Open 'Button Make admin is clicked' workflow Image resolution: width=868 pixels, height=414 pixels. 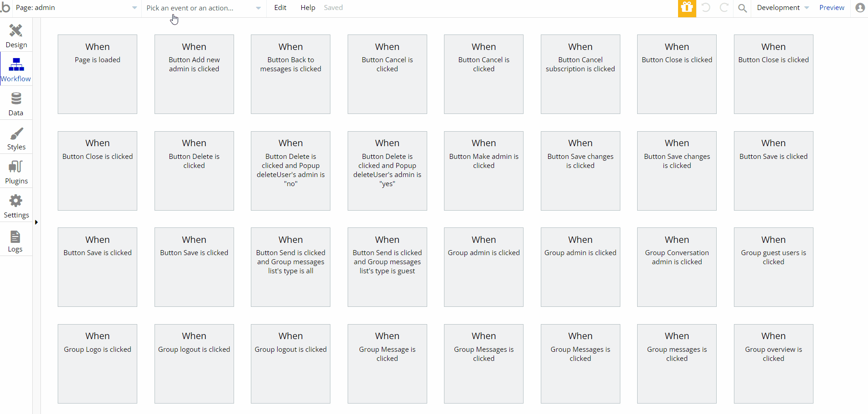point(484,171)
